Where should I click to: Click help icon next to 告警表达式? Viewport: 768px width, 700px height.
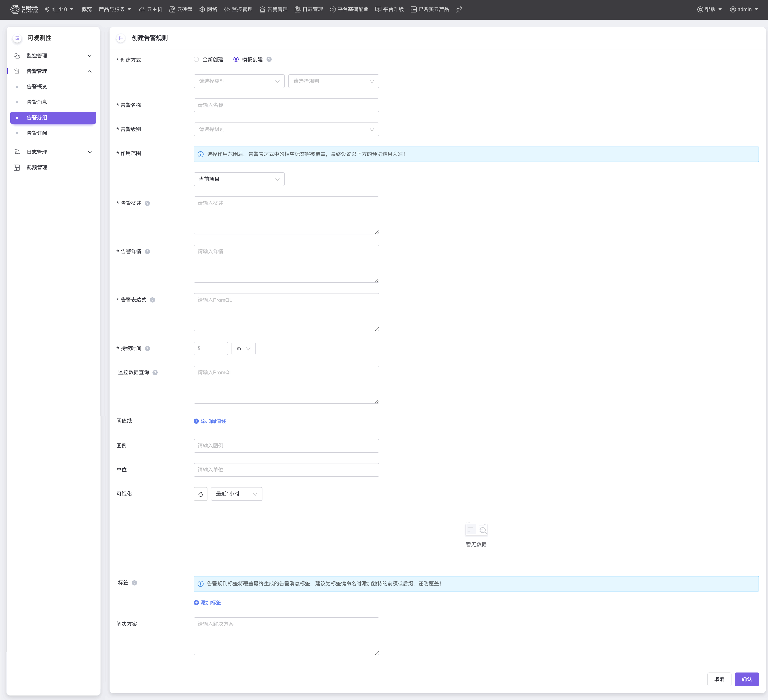152,300
